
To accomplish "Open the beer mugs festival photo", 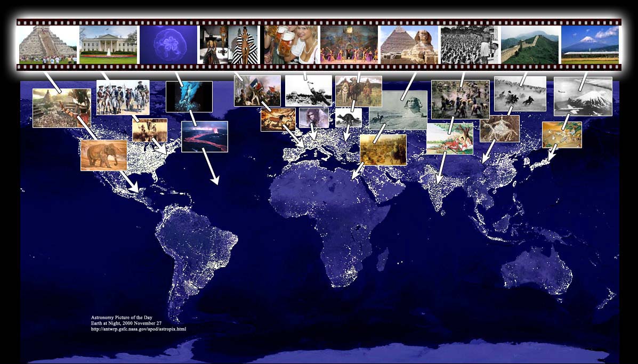I will (x=291, y=44).
